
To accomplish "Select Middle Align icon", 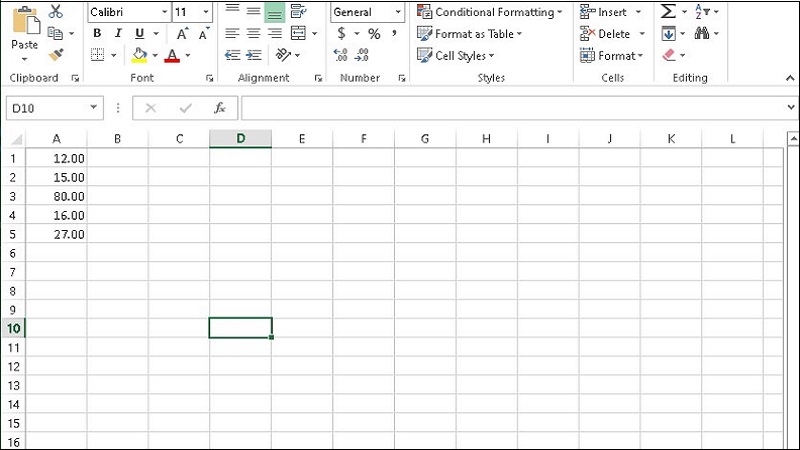I will (254, 11).
